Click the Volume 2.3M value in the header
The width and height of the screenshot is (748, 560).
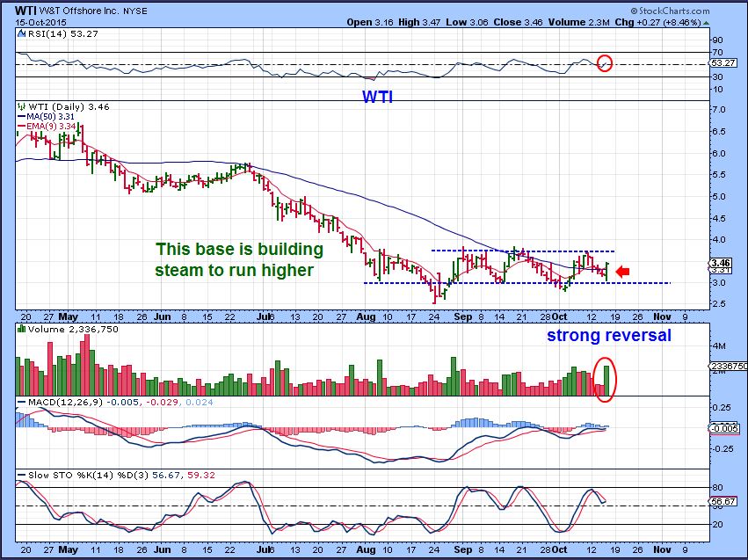578,23
